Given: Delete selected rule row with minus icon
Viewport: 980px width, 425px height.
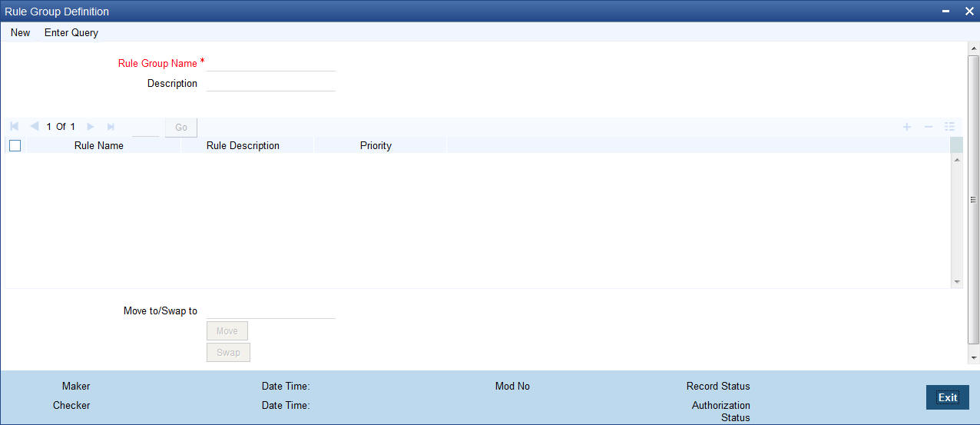Looking at the screenshot, I should pyautogui.click(x=929, y=126).
